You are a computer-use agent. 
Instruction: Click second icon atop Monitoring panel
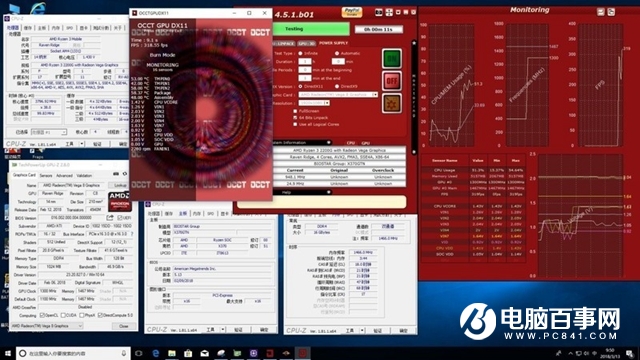point(611,12)
